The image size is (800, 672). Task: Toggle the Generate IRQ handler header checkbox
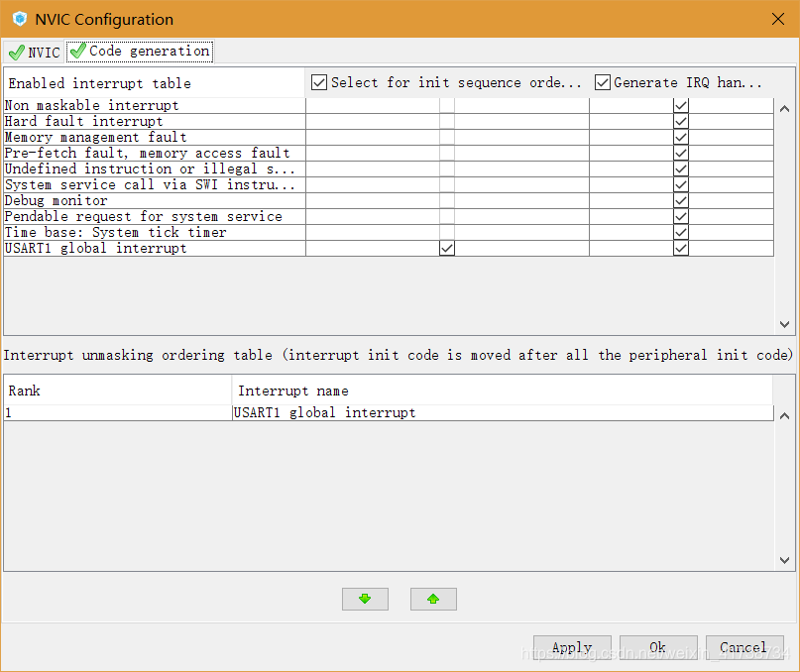tap(603, 82)
